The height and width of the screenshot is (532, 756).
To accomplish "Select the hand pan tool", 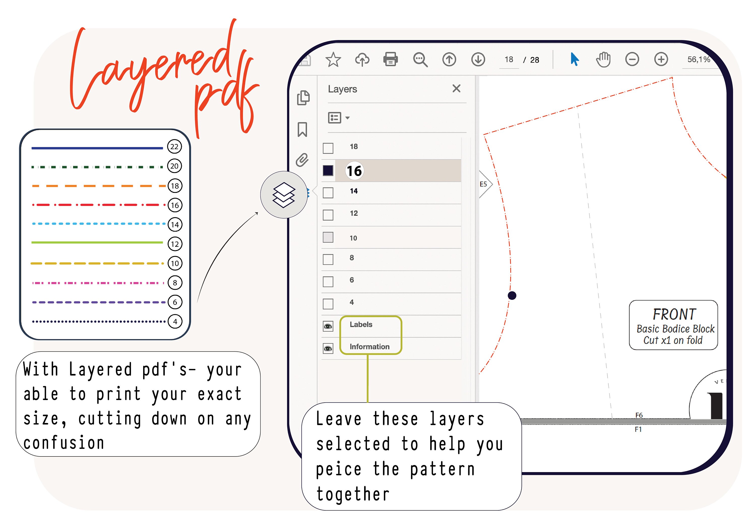I will tap(603, 60).
